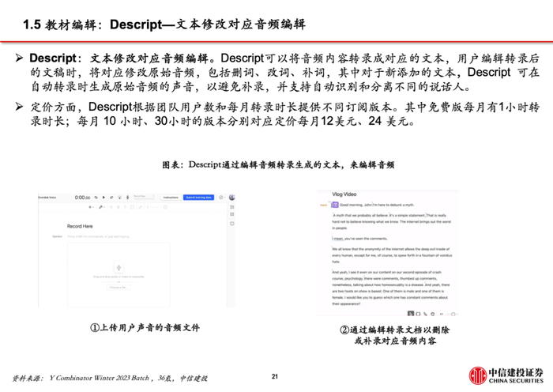Image resolution: width=553 pixels, height=392 pixels.
Task: Click the faded italic I formatting icon
Action: click(125, 207)
